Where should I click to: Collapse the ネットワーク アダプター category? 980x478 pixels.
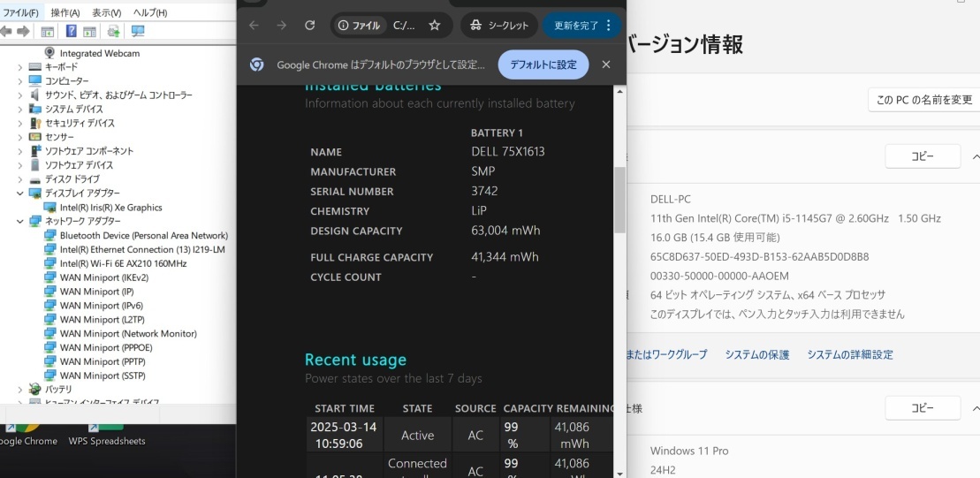(20, 221)
